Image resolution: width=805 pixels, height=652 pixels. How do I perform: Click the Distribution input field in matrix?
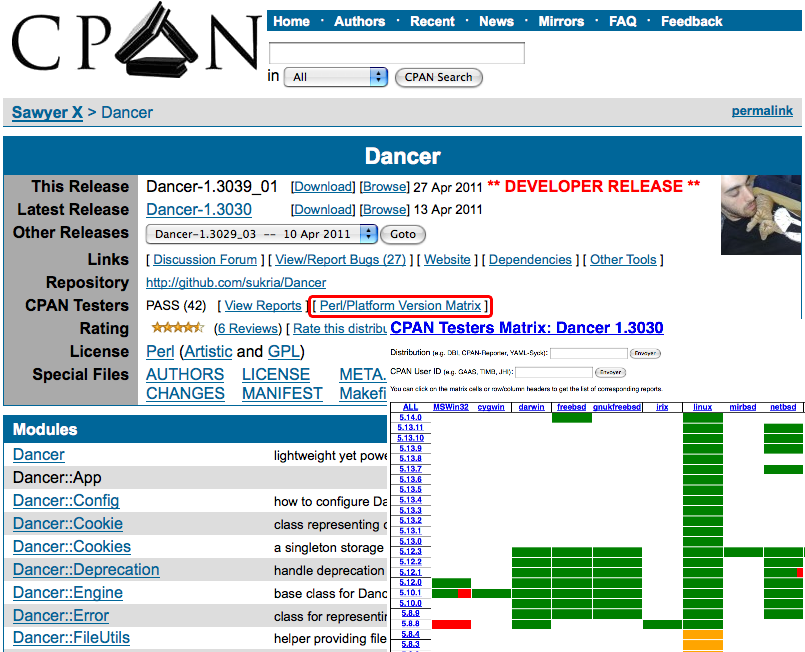coord(588,353)
